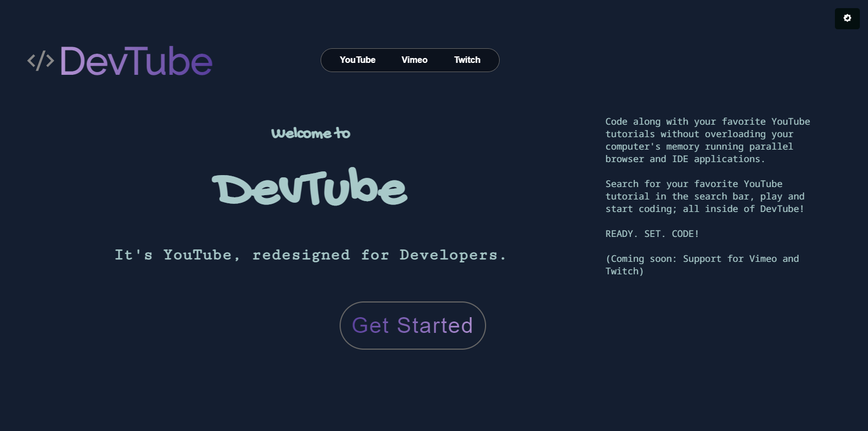Click the 'IDE applications.' text
Image resolution: width=868 pixels, height=431 pixels.
[718, 159]
